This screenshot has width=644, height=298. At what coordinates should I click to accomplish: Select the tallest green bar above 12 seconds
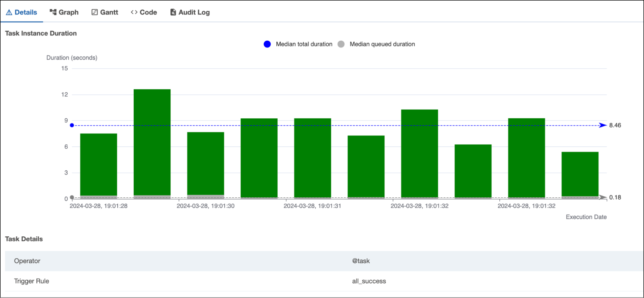(152, 142)
